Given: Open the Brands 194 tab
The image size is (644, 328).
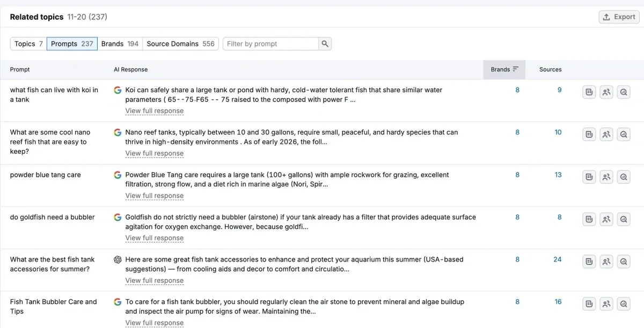Looking at the screenshot, I should coord(120,44).
